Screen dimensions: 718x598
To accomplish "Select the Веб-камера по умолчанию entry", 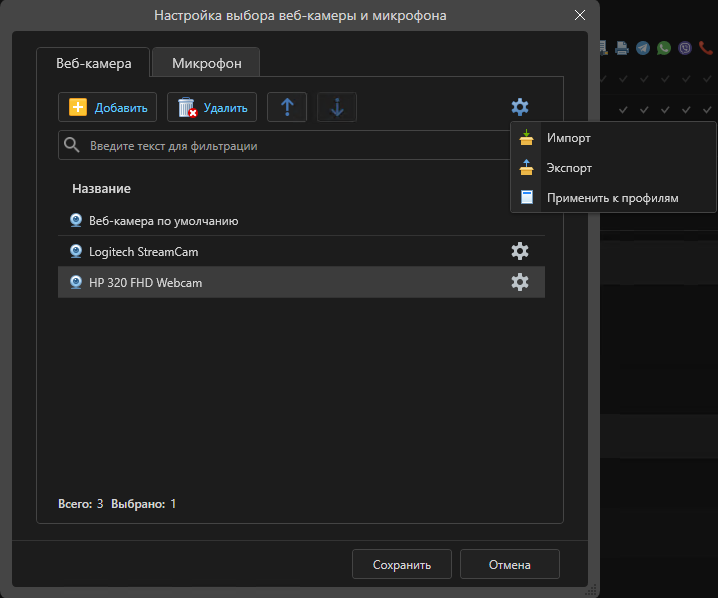I will click(163, 220).
